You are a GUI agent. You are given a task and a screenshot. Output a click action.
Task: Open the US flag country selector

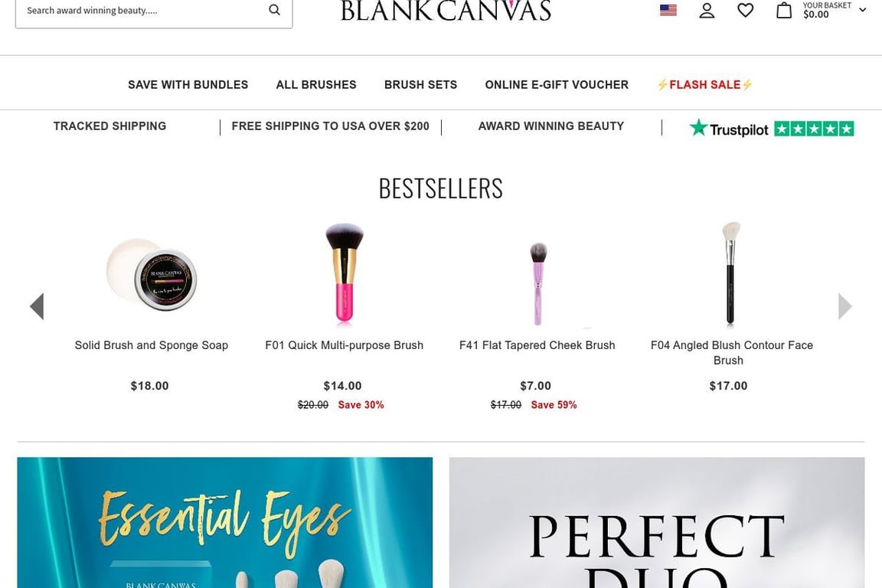668,11
